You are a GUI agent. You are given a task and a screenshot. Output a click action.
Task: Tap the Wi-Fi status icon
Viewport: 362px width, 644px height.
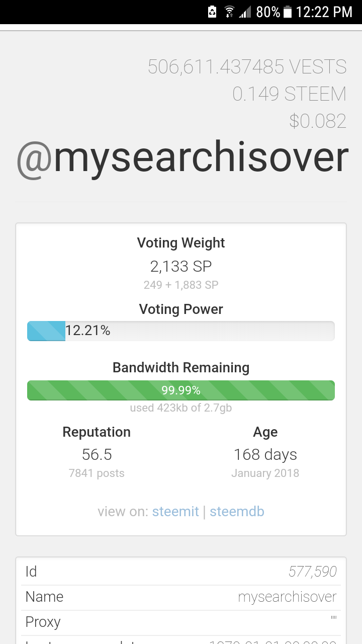point(229,12)
